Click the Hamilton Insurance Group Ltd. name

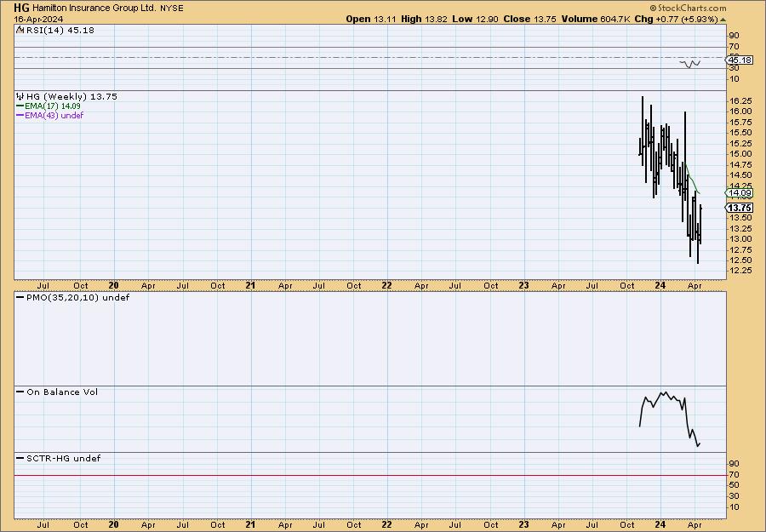(x=94, y=8)
